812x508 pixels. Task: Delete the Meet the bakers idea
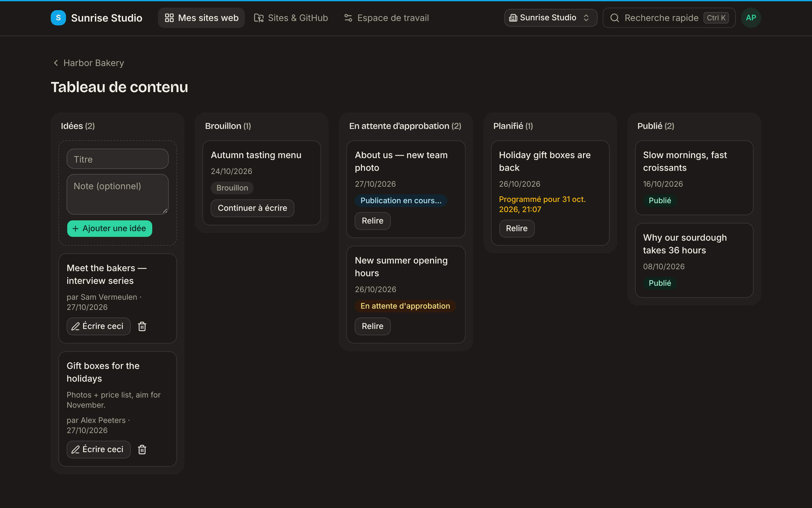pos(142,326)
